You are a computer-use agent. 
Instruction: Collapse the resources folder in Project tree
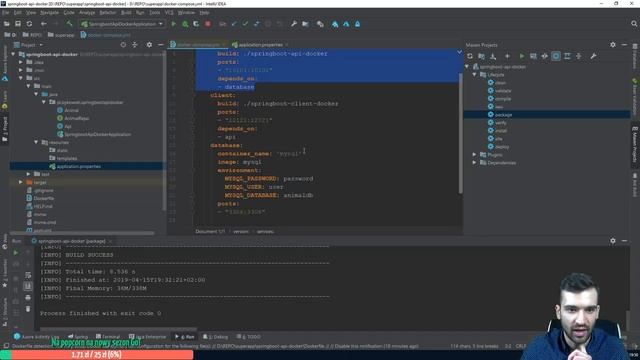tap(36, 142)
